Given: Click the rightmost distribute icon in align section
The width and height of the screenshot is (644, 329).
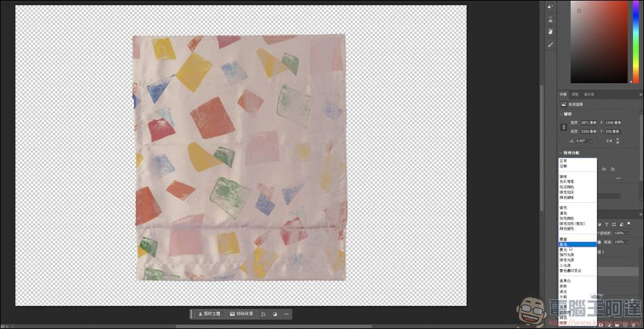Looking at the screenshot, I should [x=612, y=169].
